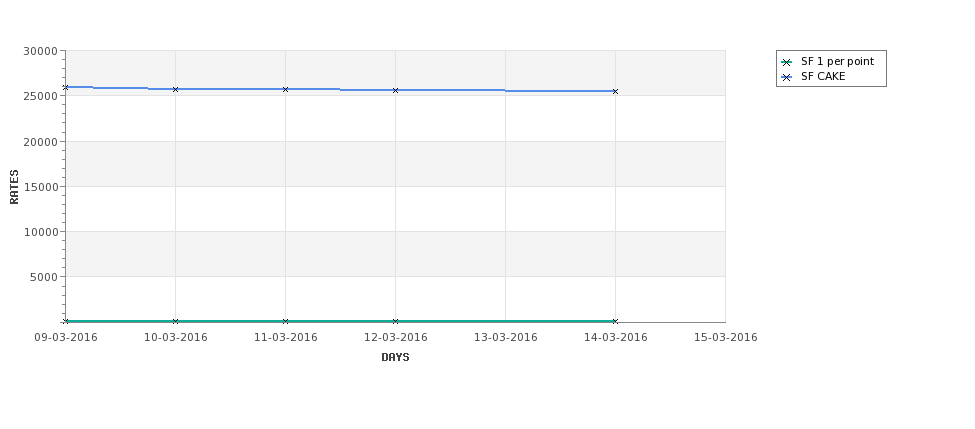Select the SF 1 per point legend label
975x429 pixels.
[x=837, y=62]
